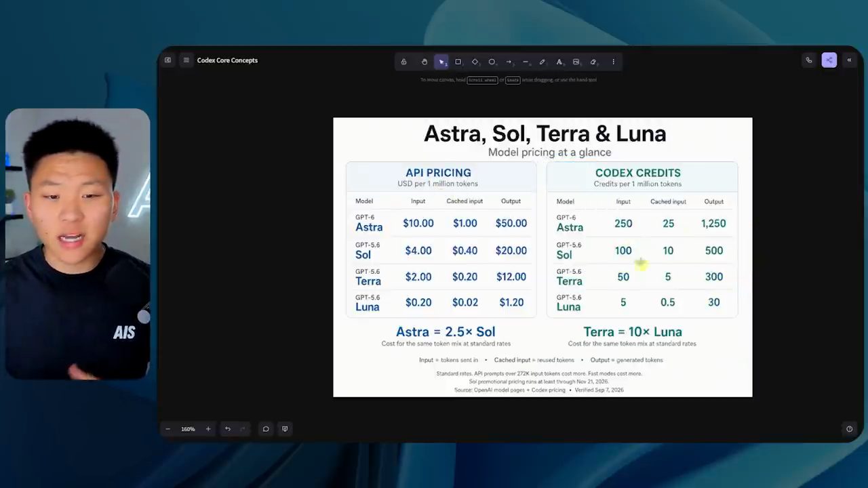The height and width of the screenshot is (488, 868).
Task: Select the Insert image tool
Action: [x=576, y=62]
